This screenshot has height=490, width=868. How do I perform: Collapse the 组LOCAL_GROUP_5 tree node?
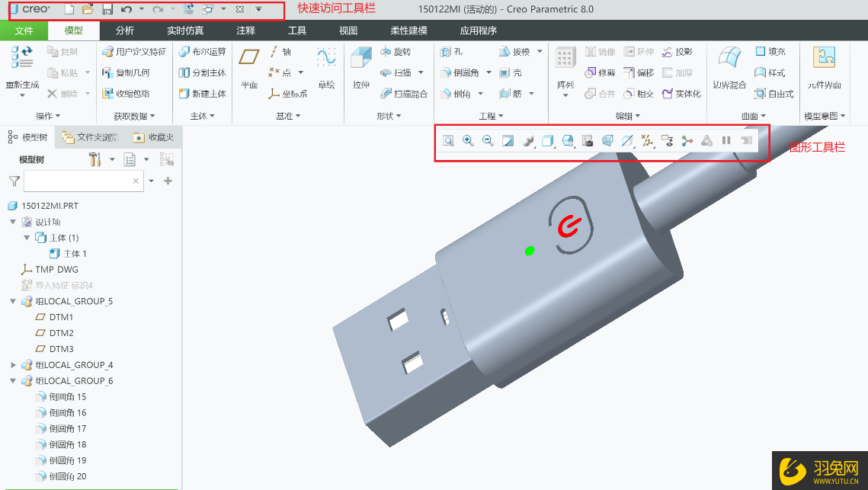coord(13,301)
